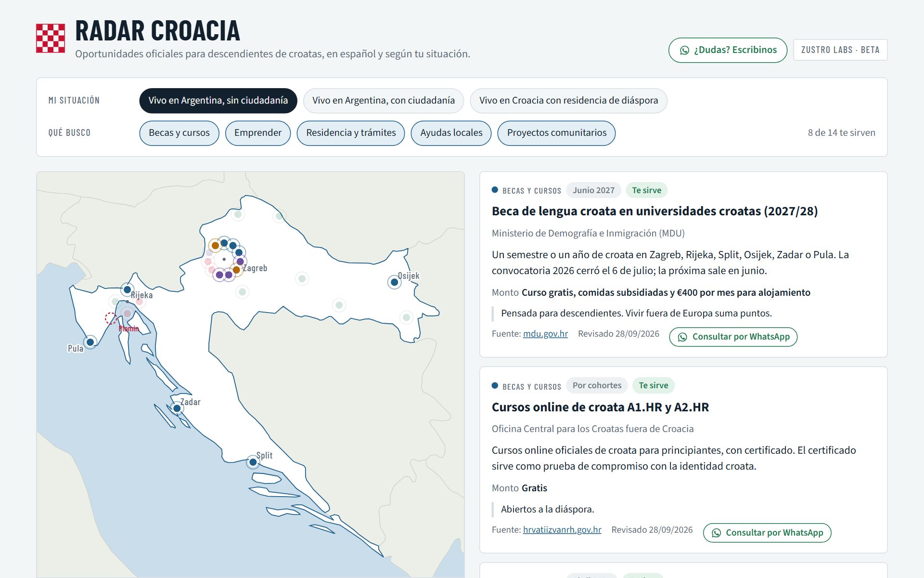The height and width of the screenshot is (578, 924).
Task: Toggle the 'Emprender' filter chip
Action: pyautogui.click(x=258, y=133)
